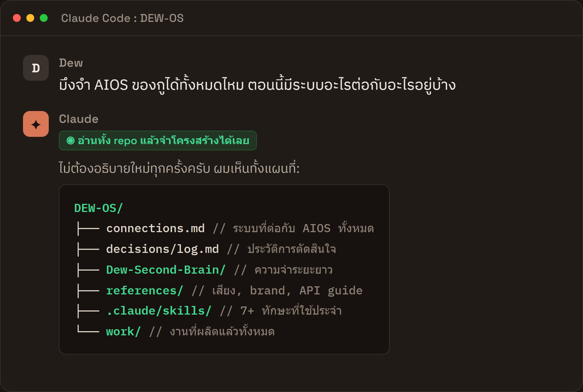The image size is (583, 392).
Task: Click Claude's orange sparkle avatar
Action: [36, 124]
